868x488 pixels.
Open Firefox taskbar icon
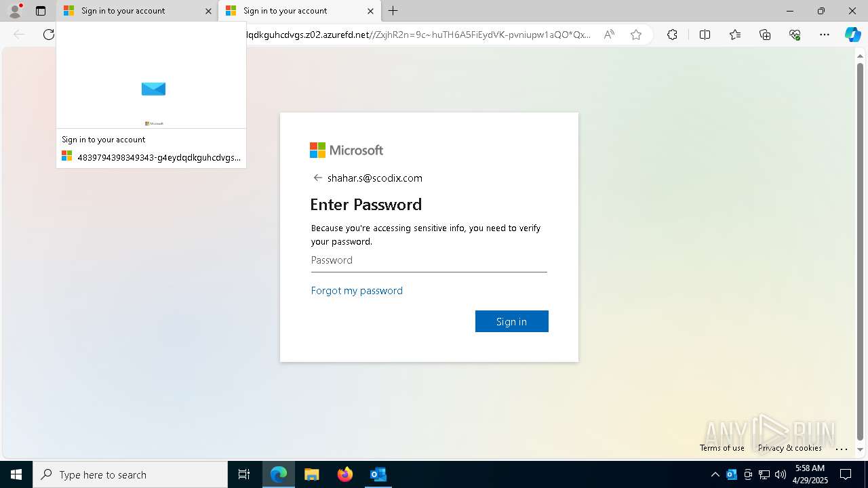point(344,474)
